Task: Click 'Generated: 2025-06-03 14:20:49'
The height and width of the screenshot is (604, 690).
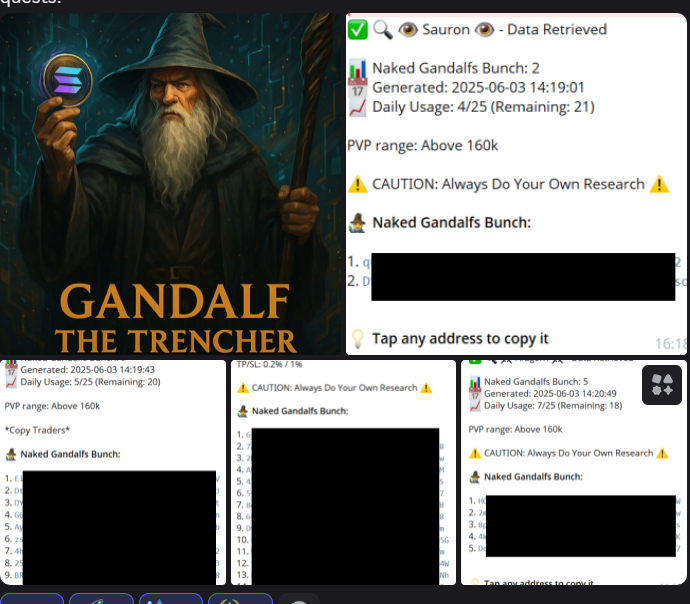Action: (550, 393)
